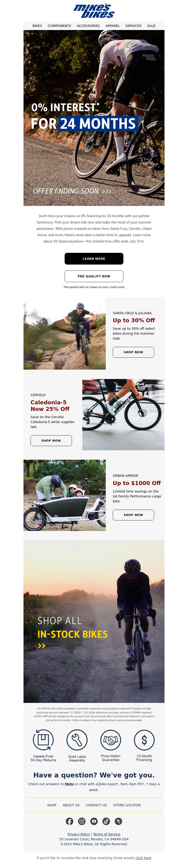This screenshot has height=868, width=188.
Task: Shop now for Santa Cruz & Juliana
Action: (133, 352)
